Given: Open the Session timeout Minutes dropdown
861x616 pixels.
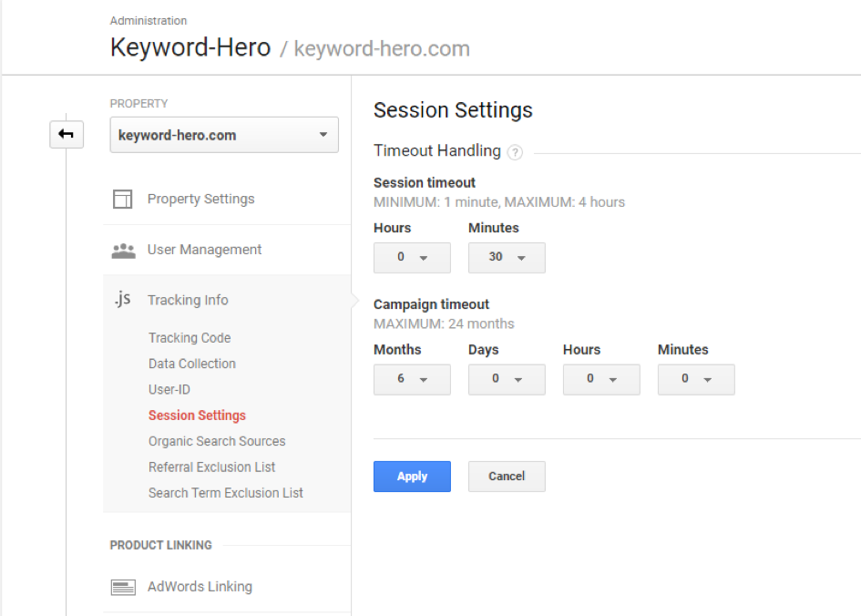Looking at the screenshot, I should [x=507, y=258].
